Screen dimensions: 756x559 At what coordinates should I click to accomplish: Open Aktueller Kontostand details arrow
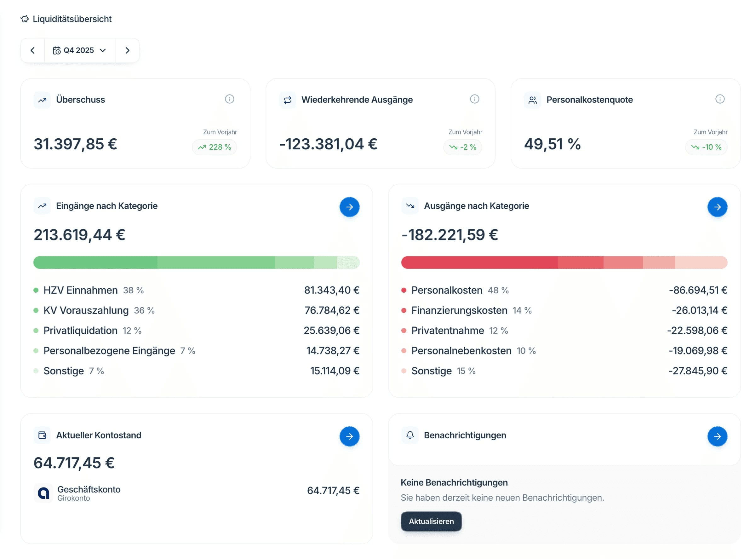(349, 436)
